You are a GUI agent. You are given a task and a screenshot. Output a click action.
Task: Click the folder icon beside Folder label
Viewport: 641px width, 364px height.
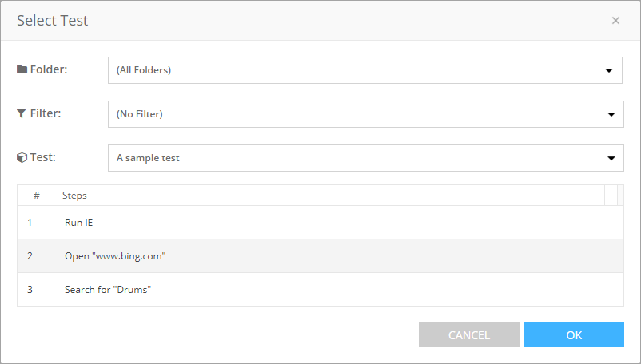(22, 69)
